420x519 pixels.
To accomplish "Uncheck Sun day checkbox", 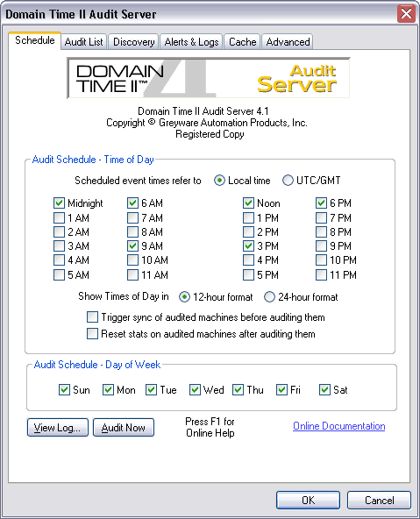I will click(x=64, y=389).
